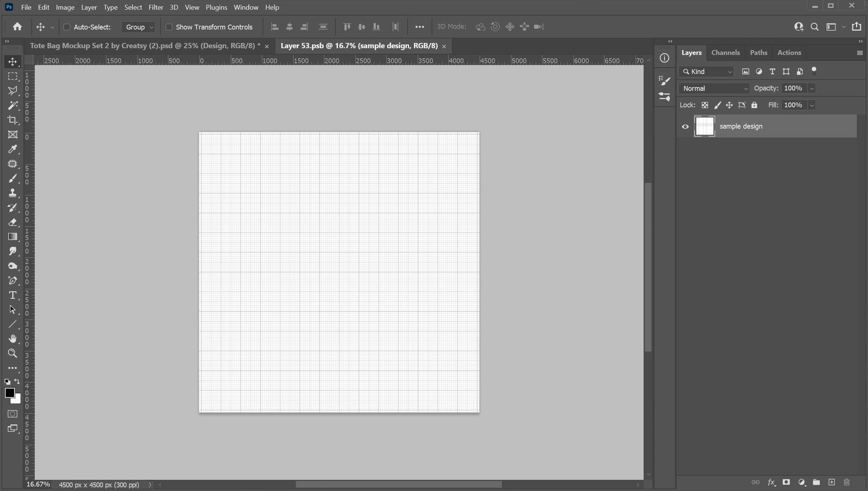Open tool preset picker arrow

pyautogui.click(x=52, y=27)
